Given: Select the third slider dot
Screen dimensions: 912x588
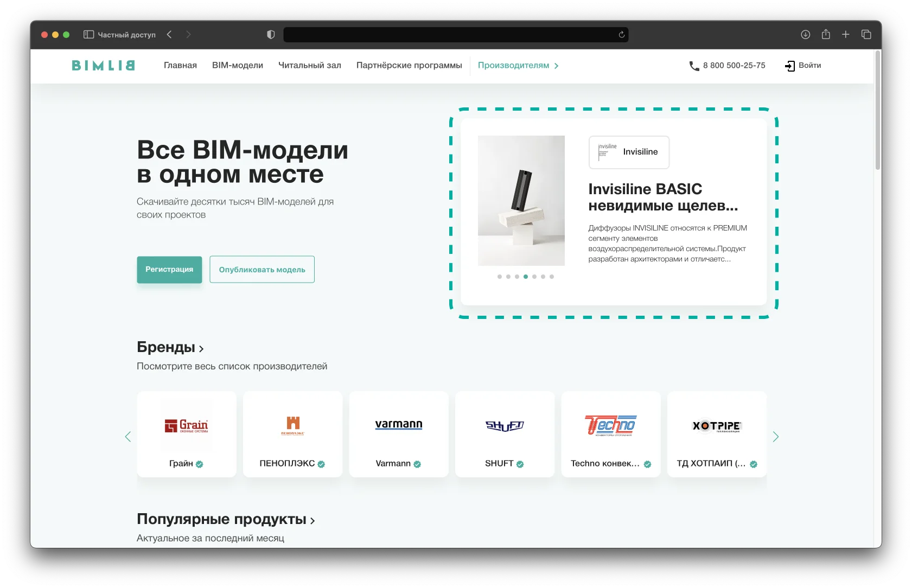Looking at the screenshot, I should 517,277.
